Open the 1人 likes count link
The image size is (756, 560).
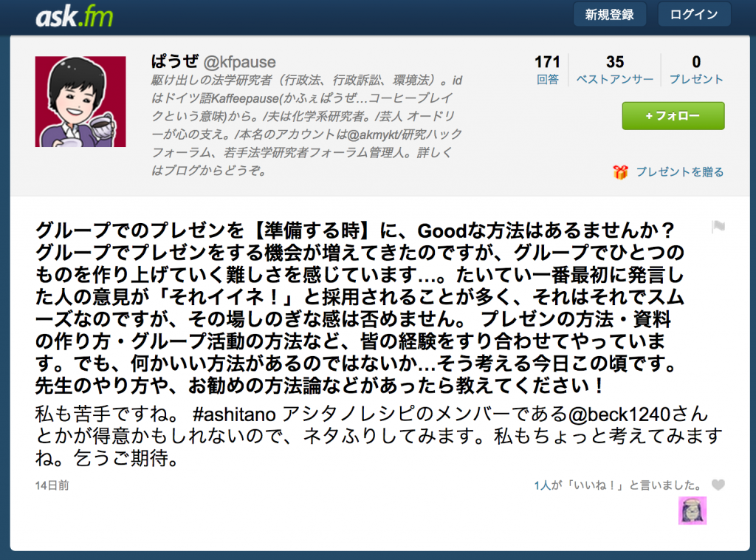542,485
